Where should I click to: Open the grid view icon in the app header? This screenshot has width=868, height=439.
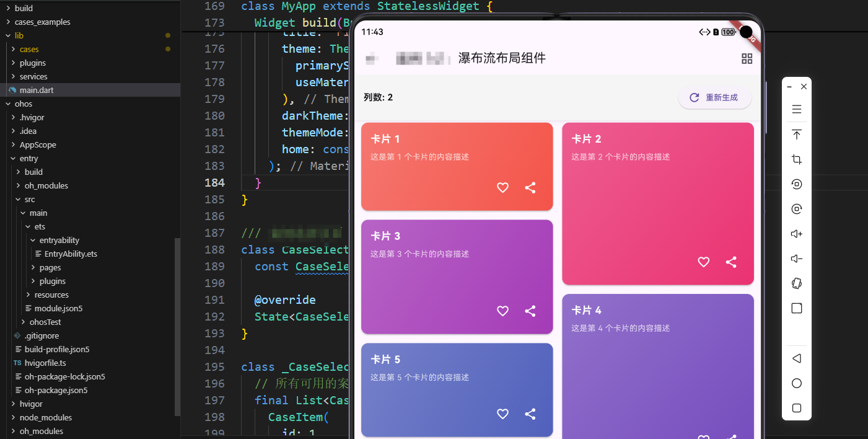pos(747,58)
